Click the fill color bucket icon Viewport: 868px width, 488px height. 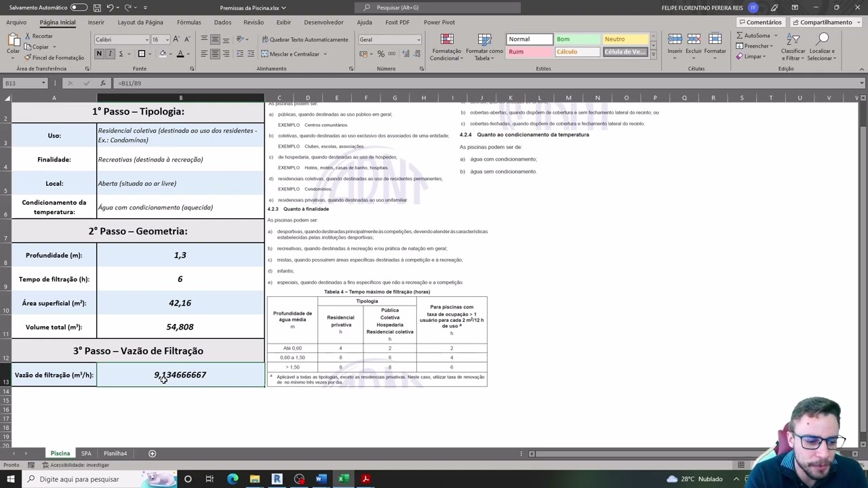(162, 54)
